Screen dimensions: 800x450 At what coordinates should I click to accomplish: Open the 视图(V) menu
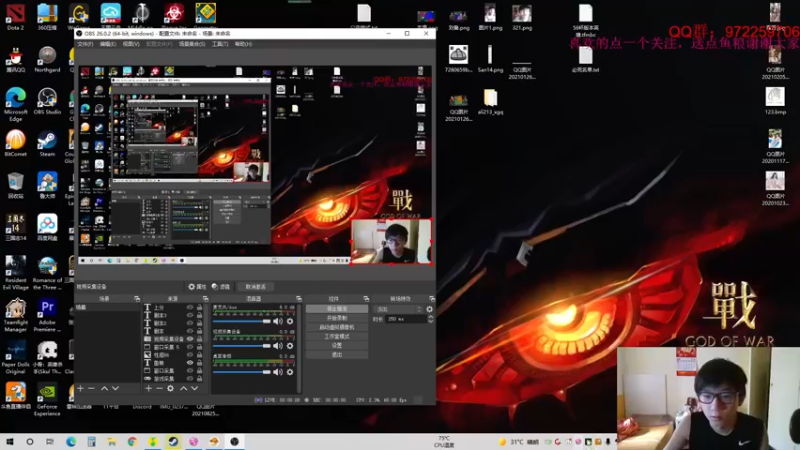131,44
